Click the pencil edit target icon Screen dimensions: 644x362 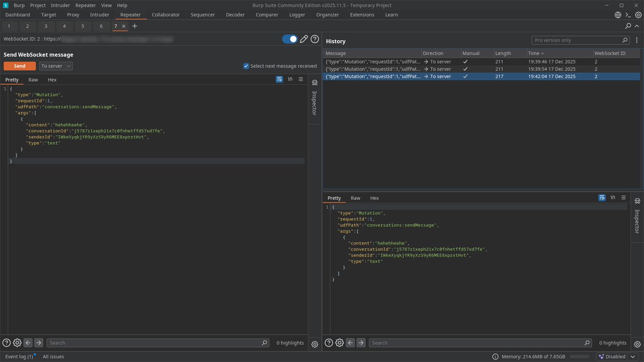coord(304,39)
